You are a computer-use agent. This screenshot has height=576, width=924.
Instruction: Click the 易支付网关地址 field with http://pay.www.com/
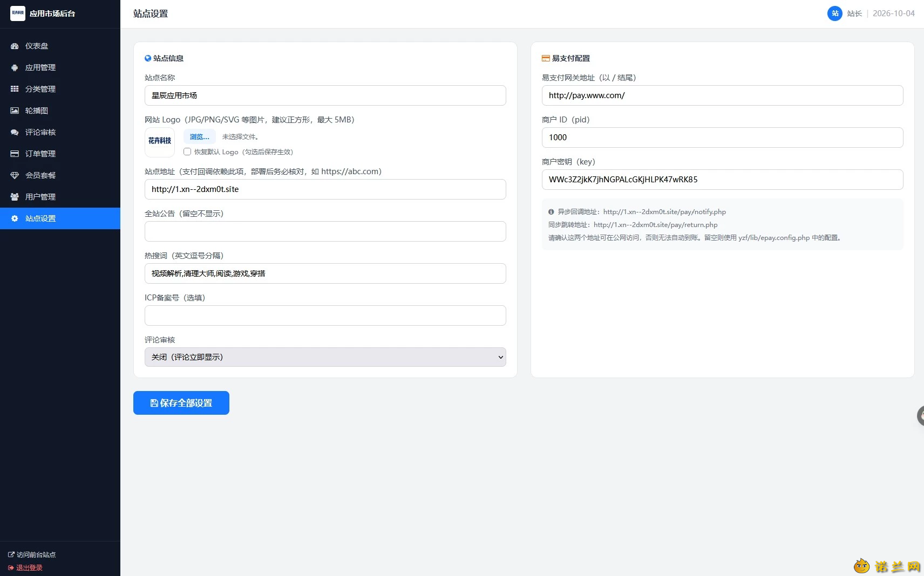pyautogui.click(x=723, y=95)
